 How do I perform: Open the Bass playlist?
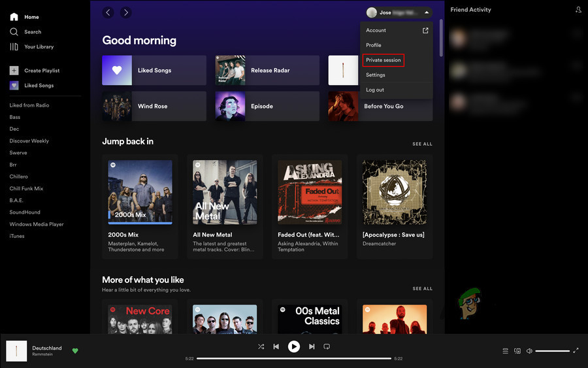pos(15,117)
